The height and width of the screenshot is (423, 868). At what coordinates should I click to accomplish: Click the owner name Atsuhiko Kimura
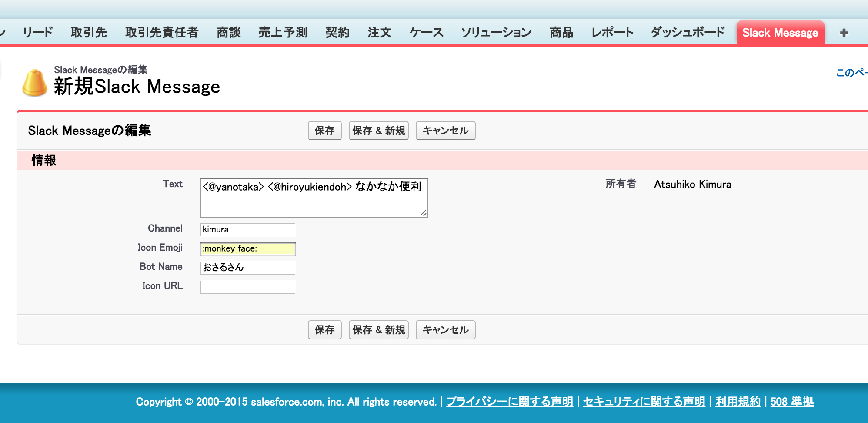pos(692,184)
